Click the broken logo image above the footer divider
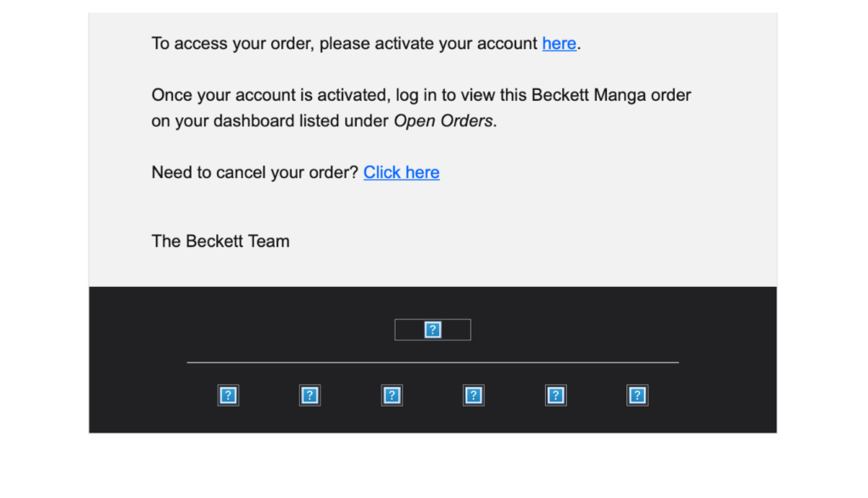868x498 pixels. pos(432,330)
